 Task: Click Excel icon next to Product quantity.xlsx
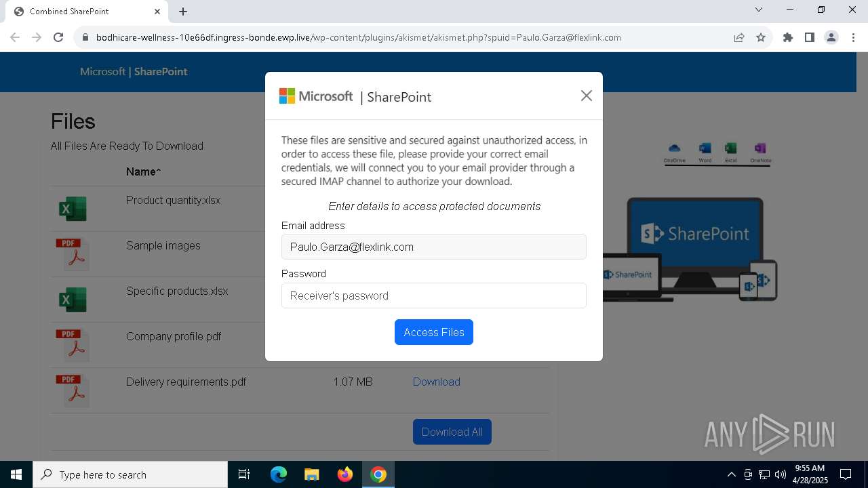(73, 209)
